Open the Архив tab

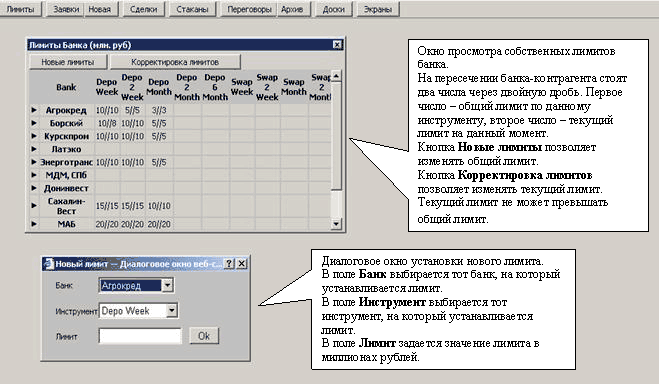292,9
